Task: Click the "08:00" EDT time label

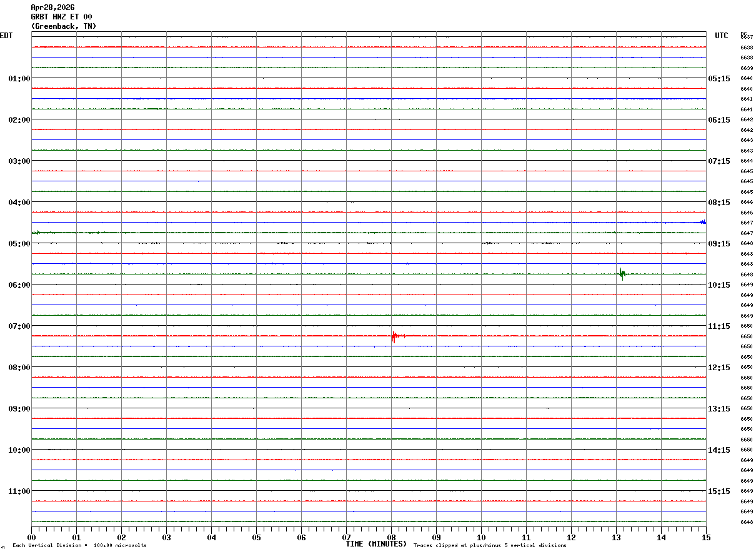Action: pos(19,368)
